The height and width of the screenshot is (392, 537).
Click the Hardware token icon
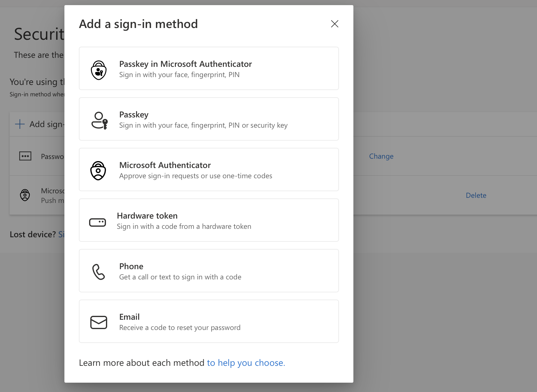click(98, 222)
